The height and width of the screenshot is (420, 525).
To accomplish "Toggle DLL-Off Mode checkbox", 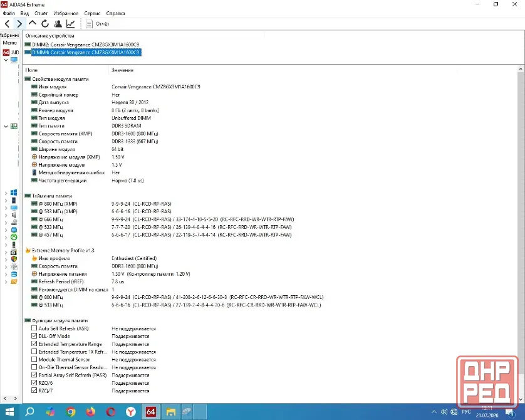I will (x=34, y=336).
